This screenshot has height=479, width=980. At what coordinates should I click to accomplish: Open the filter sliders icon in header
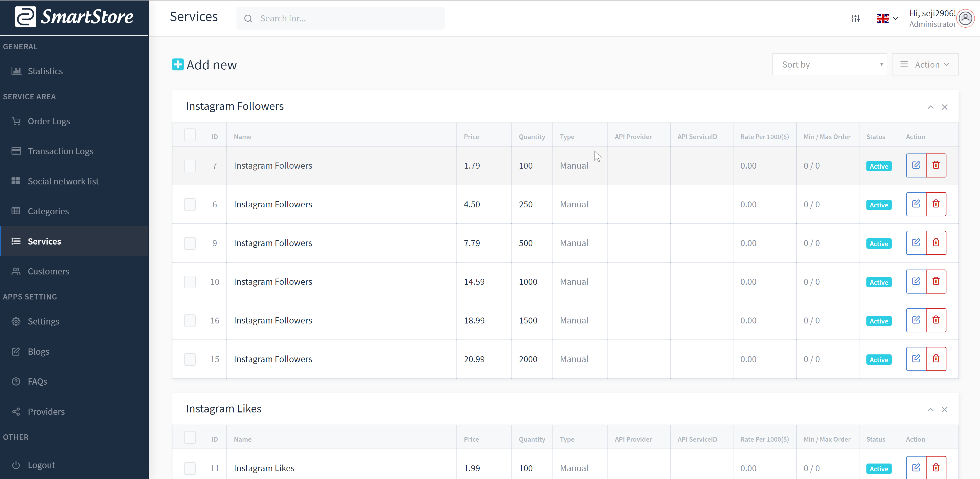tap(855, 18)
